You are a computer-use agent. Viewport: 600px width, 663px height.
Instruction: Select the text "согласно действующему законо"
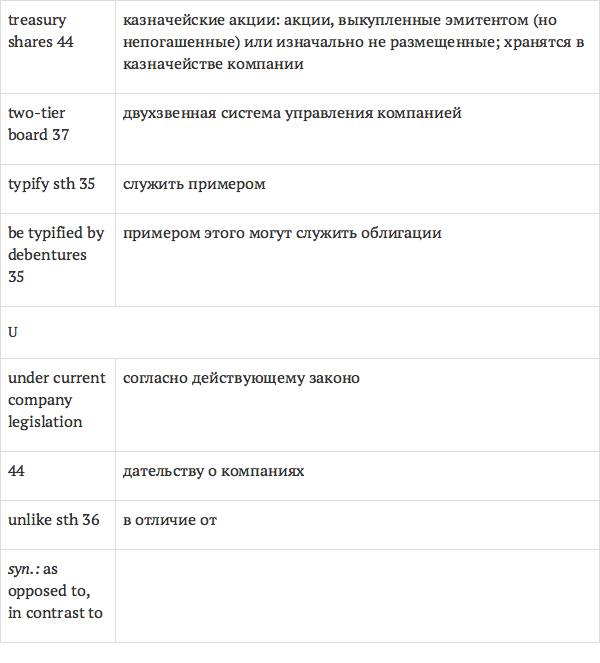pos(241,378)
